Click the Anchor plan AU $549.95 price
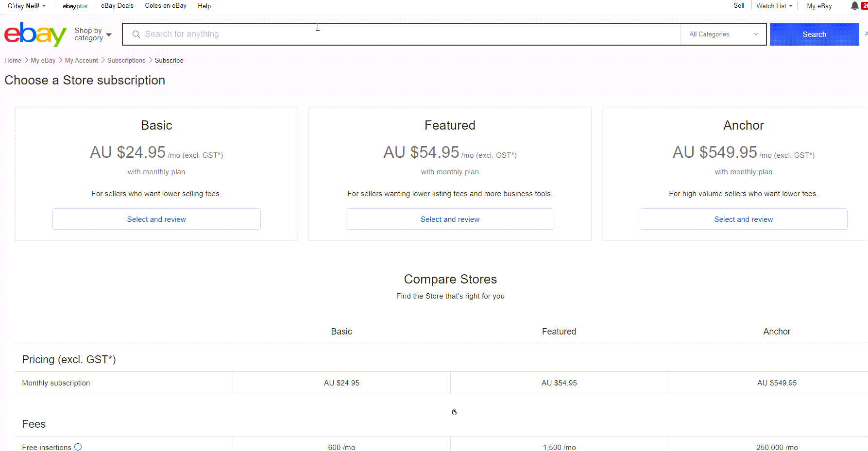 point(715,152)
